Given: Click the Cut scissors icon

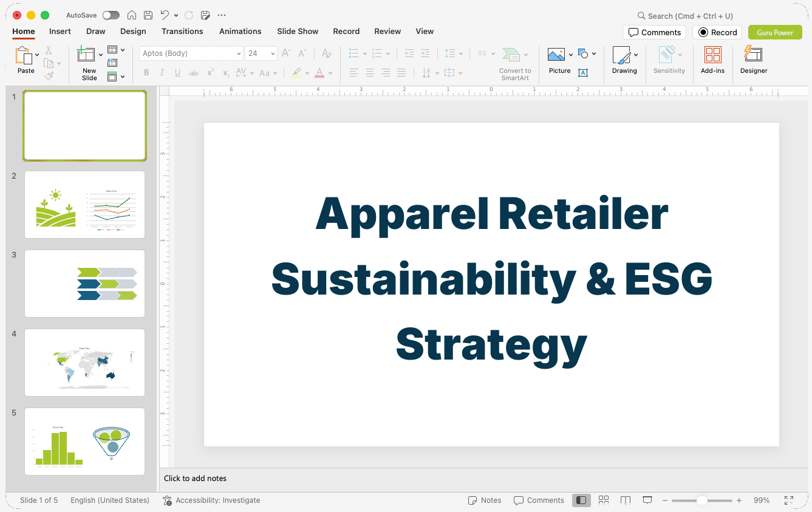Looking at the screenshot, I should tap(49, 50).
